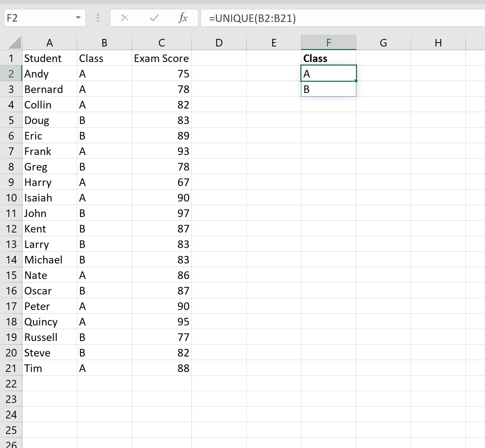Click inside the Name Box showing F2

[39, 18]
